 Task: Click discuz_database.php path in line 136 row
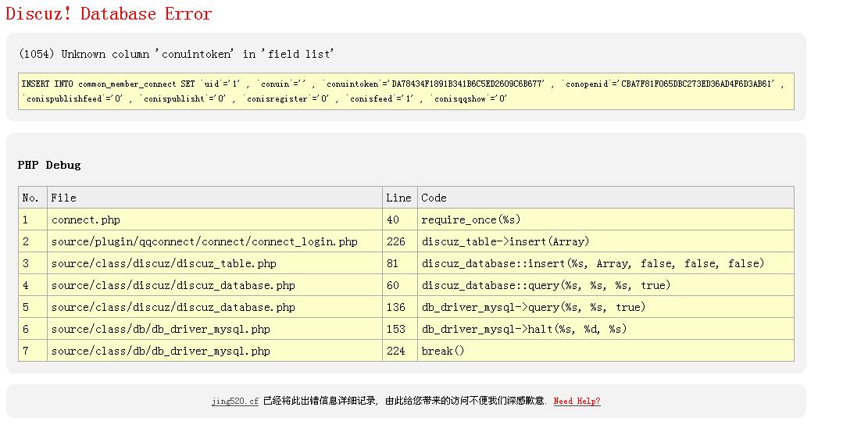[215, 307]
